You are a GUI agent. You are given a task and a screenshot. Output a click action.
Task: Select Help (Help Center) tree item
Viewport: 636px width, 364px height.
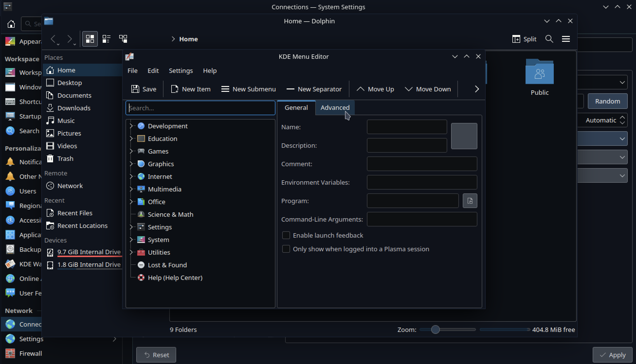[x=175, y=278]
